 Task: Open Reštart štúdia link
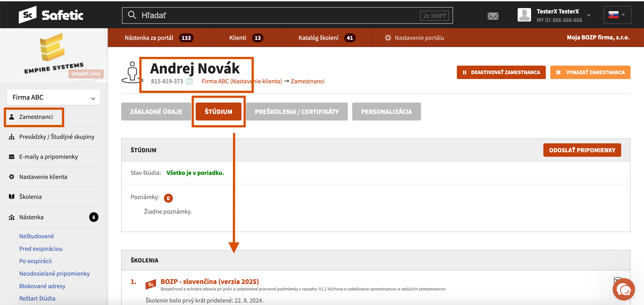(x=37, y=298)
